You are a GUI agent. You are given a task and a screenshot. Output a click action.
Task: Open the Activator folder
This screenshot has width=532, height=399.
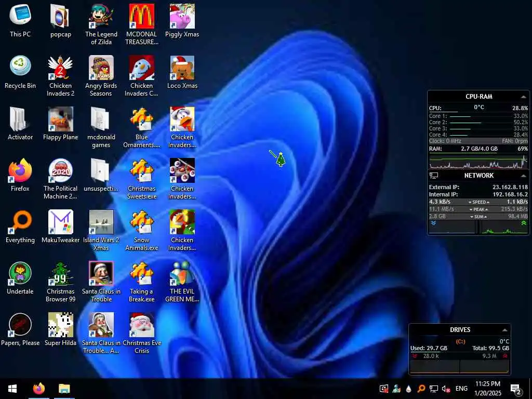pyautogui.click(x=20, y=124)
